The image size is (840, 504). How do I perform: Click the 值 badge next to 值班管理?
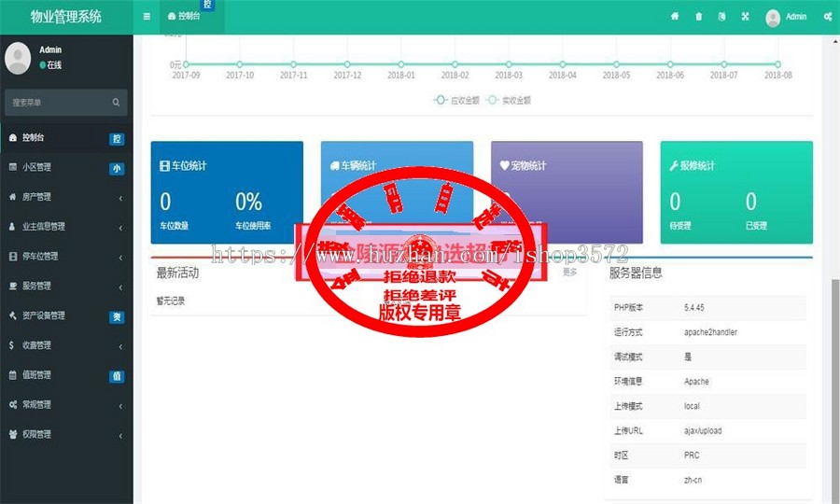point(117,376)
